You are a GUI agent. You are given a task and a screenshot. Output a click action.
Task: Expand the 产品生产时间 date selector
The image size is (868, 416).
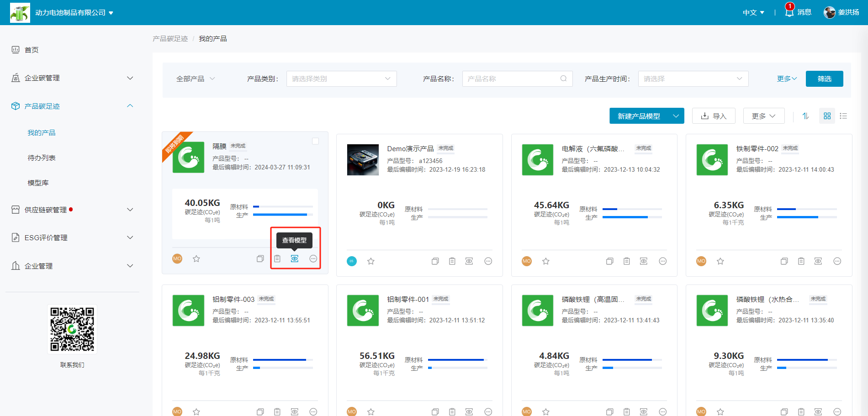[693, 79]
